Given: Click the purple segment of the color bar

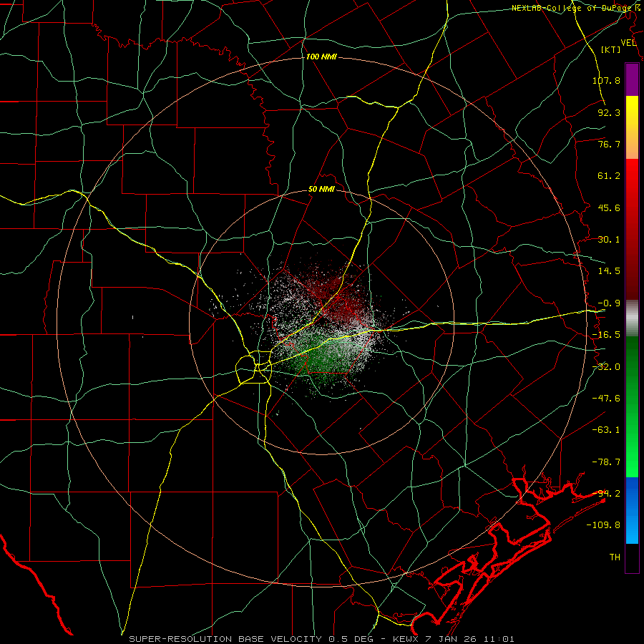Looking at the screenshot, I should [632, 80].
